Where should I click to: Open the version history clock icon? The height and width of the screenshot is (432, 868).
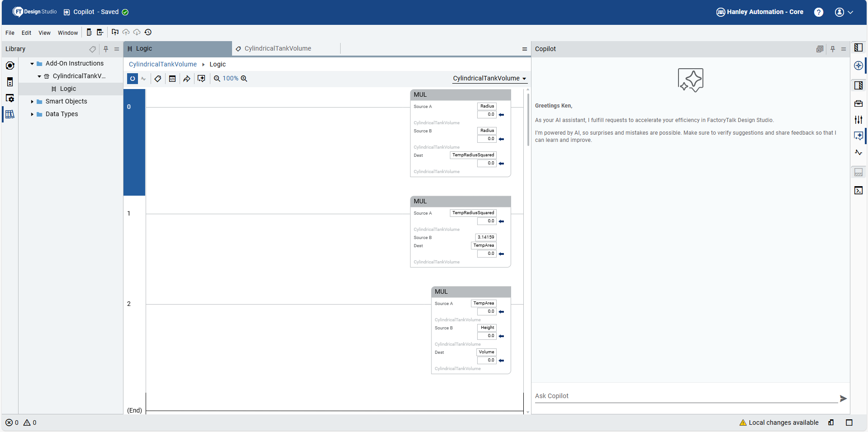click(x=148, y=32)
